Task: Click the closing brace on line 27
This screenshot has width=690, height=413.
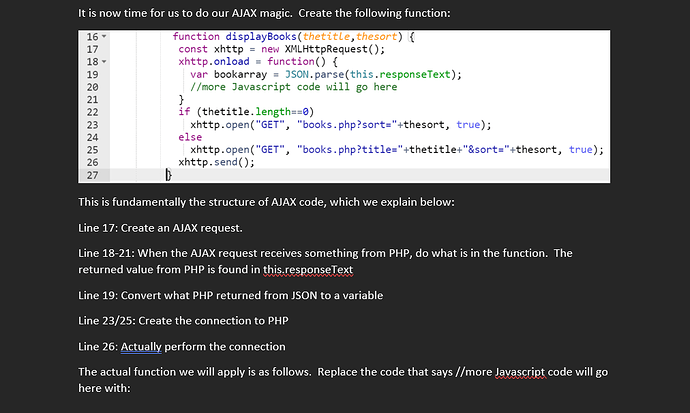Action: (x=169, y=175)
